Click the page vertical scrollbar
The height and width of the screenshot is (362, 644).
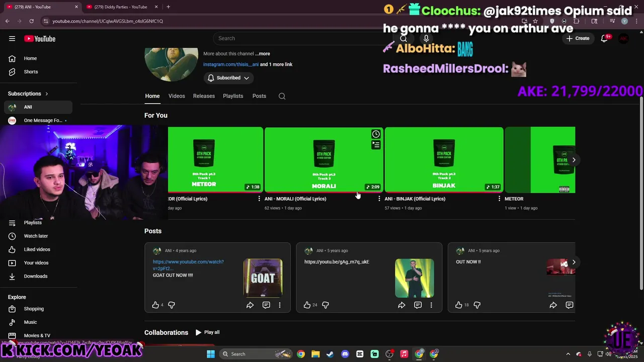640,192
